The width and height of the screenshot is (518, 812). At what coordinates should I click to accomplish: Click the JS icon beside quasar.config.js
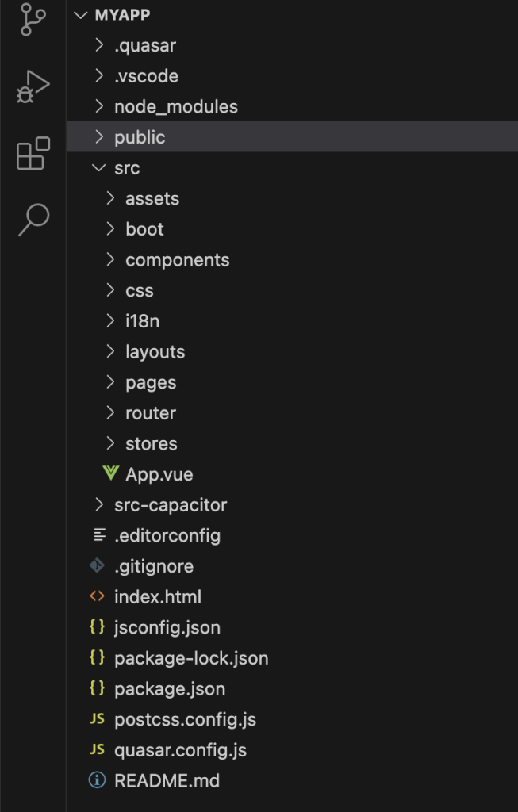tap(98, 749)
